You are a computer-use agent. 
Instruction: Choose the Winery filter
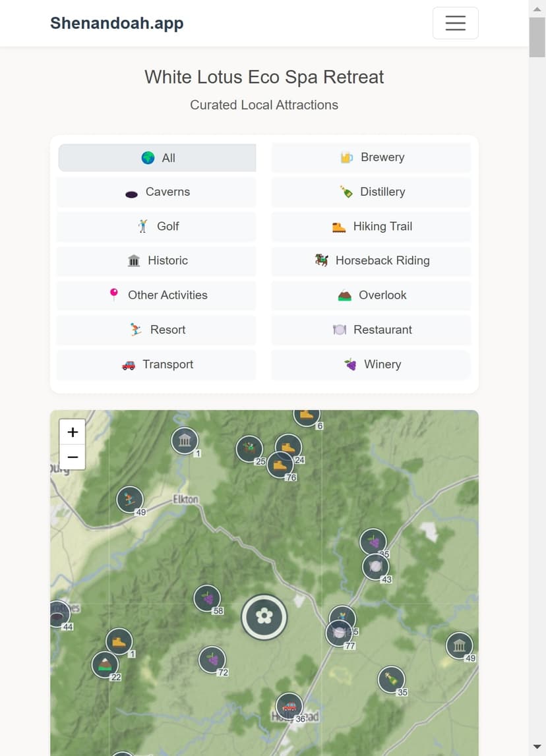[x=371, y=364]
